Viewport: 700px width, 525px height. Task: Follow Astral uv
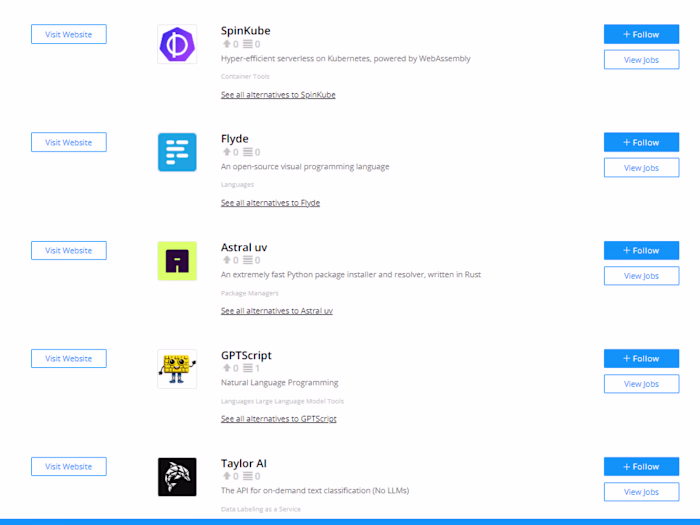(642, 250)
